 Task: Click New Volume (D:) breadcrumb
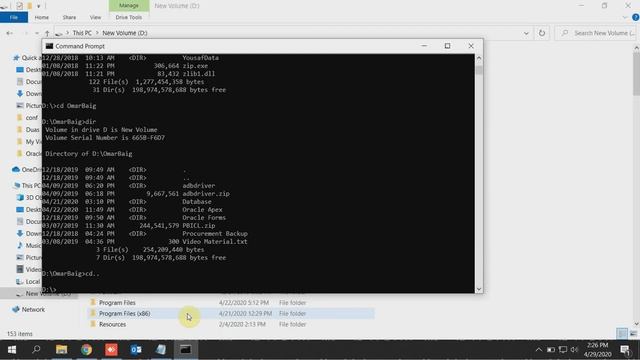coord(125,33)
